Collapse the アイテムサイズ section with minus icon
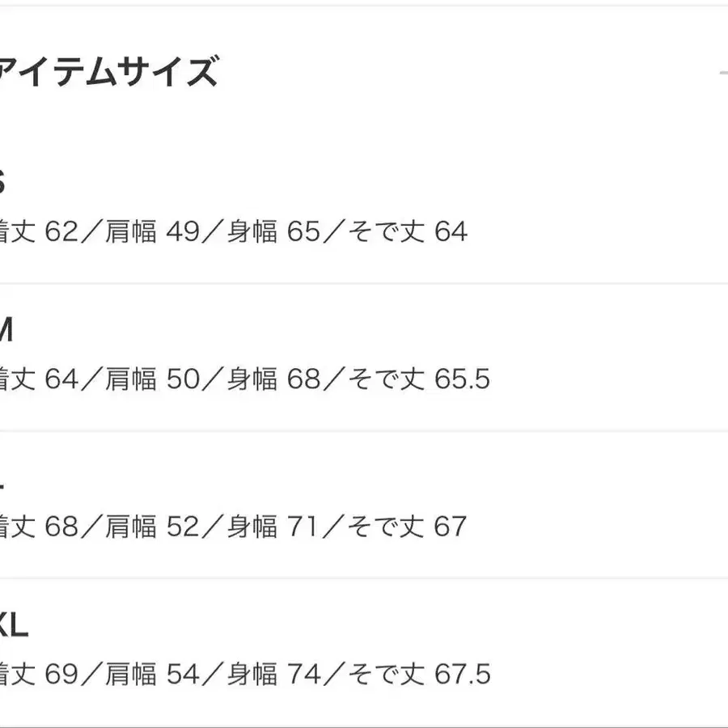The image size is (728, 728). [722, 74]
